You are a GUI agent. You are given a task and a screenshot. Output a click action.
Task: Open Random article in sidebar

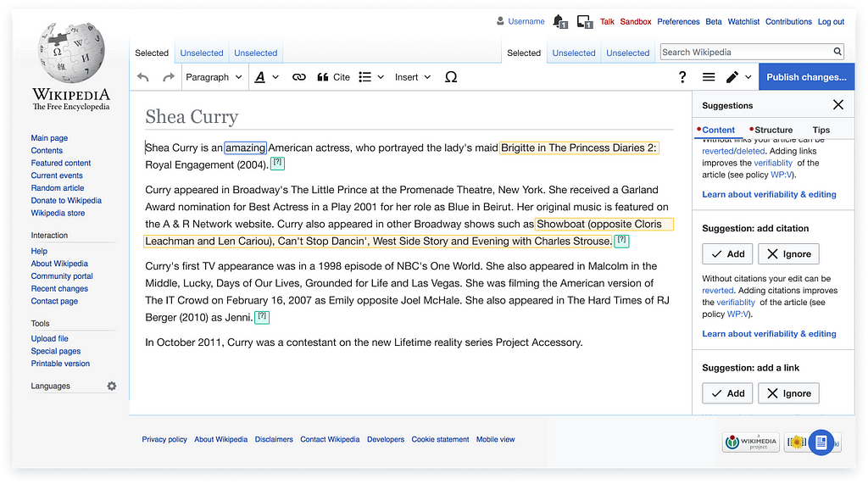58,187
